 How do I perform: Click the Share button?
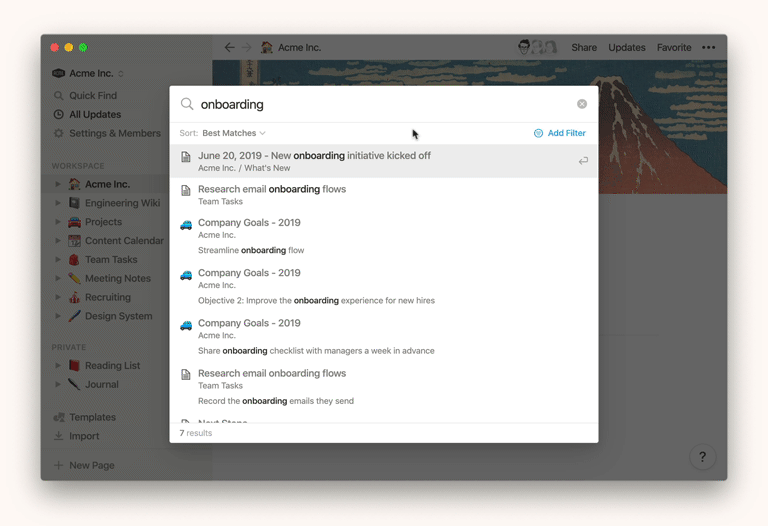[x=584, y=47]
